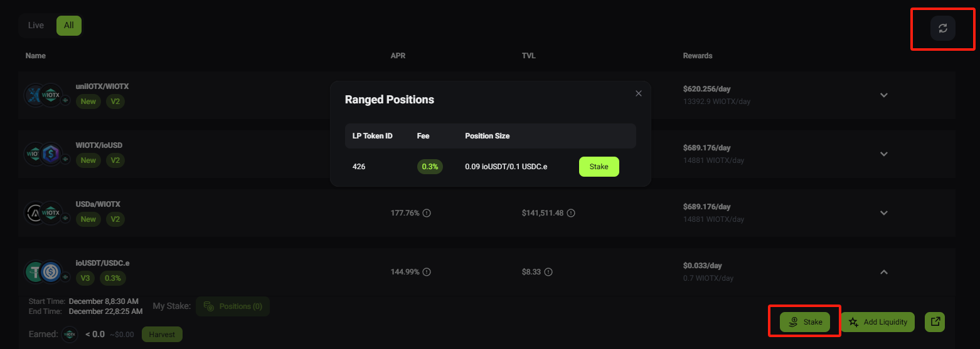The image size is (980, 349).
Task: Click the info icon beside 144.99% APR
Action: coord(427,272)
